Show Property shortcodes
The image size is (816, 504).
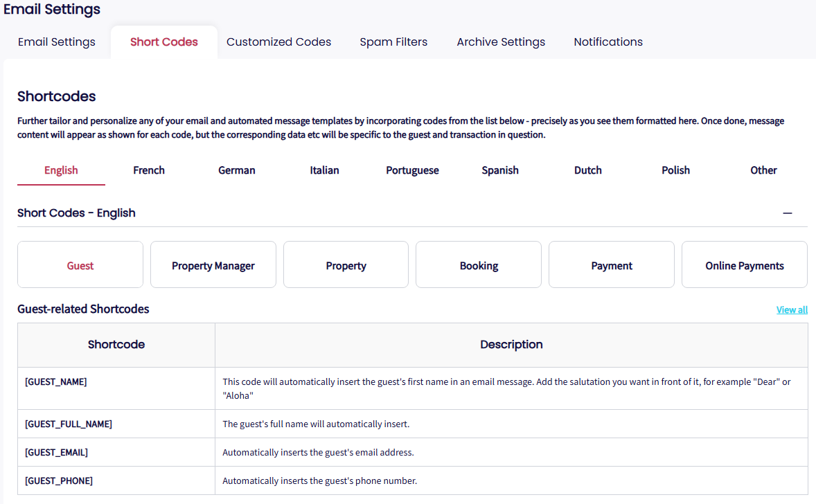pos(346,266)
